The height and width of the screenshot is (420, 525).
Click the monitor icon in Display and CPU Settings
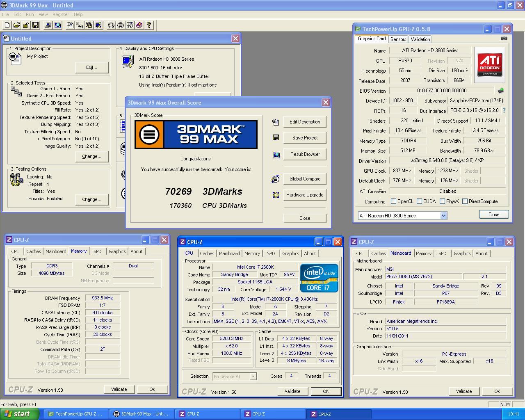[128, 61]
